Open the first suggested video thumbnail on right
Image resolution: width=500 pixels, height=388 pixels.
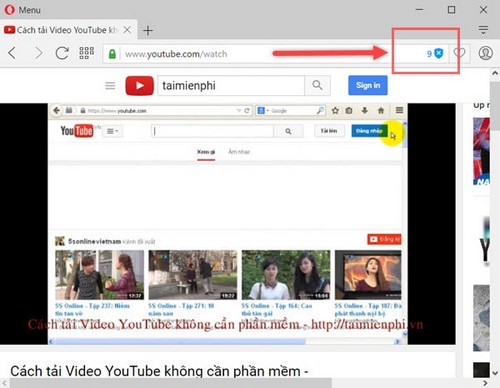tap(481, 151)
